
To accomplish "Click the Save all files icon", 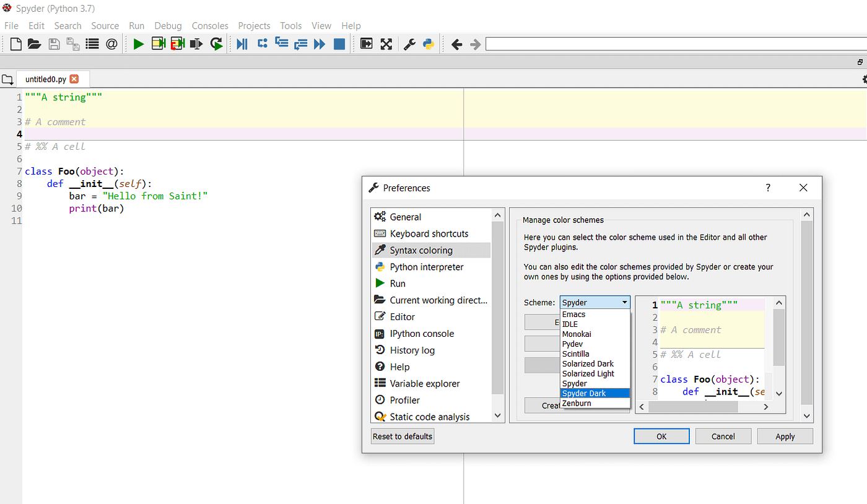I will pos(73,44).
